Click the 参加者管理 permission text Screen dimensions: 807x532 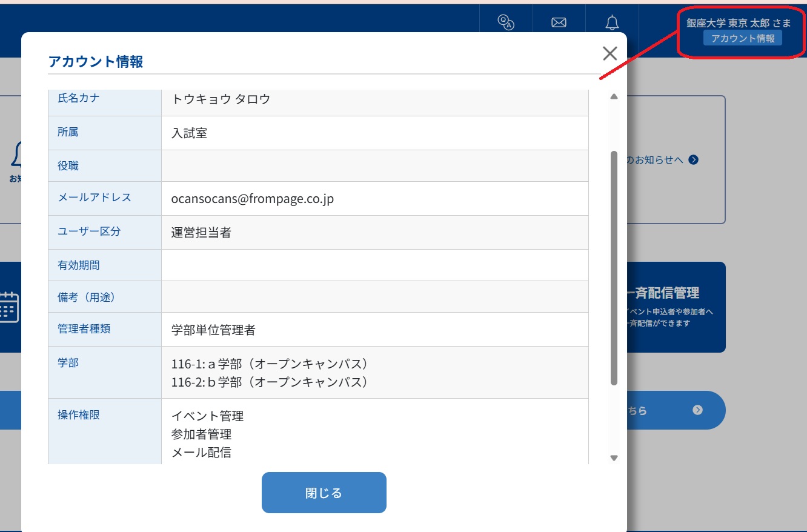pyautogui.click(x=201, y=434)
